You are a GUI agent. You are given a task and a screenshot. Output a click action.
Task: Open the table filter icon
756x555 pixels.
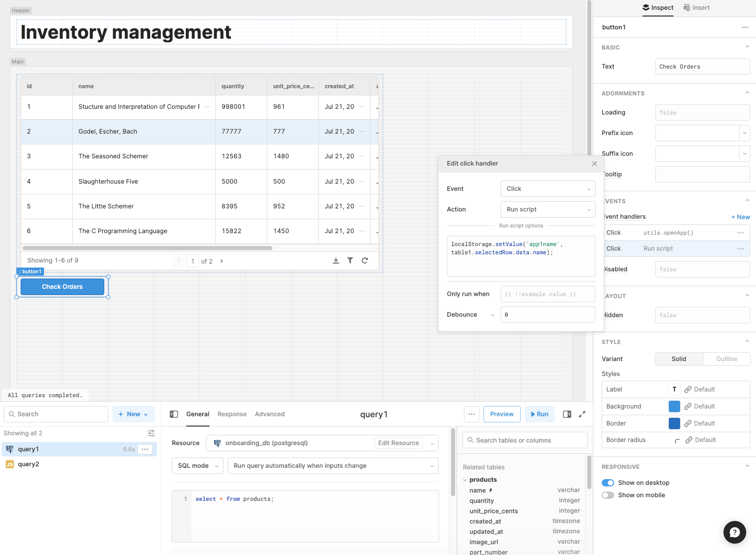coord(350,260)
